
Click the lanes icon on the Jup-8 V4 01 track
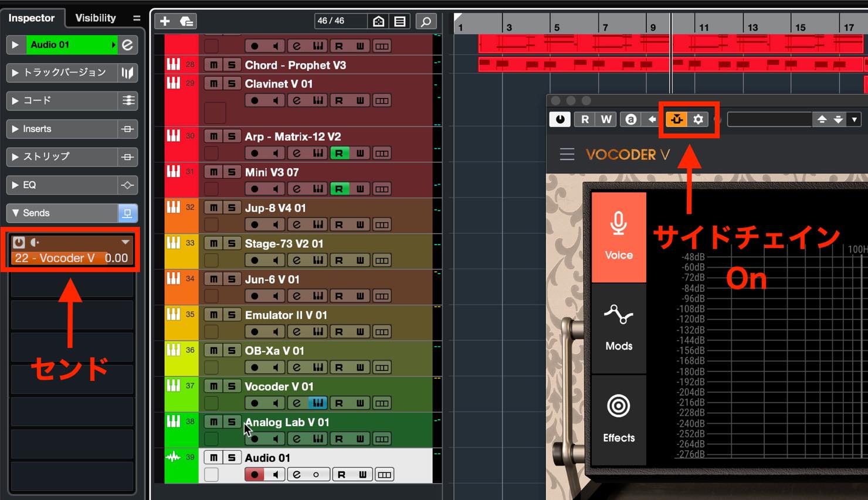tap(382, 225)
